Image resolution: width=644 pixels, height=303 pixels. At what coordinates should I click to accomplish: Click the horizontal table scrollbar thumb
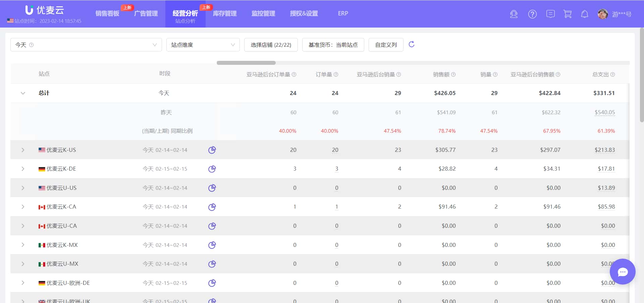coord(246,63)
